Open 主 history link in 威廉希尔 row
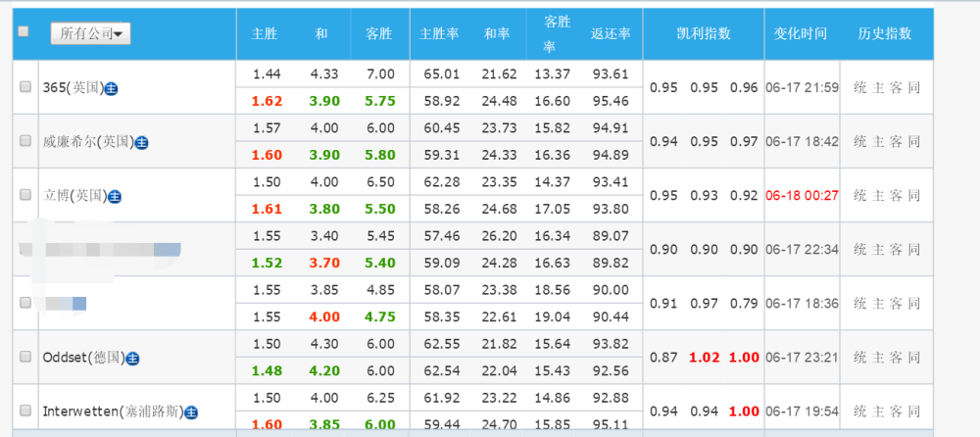This screenshot has height=437, width=980. click(x=878, y=141)
